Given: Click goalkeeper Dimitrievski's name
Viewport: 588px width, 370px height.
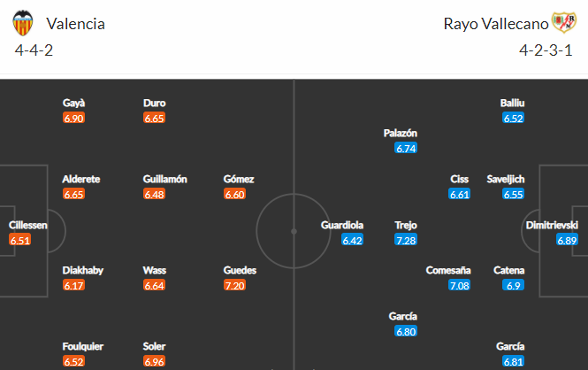Looking at the screenshot, I should 552,225.
